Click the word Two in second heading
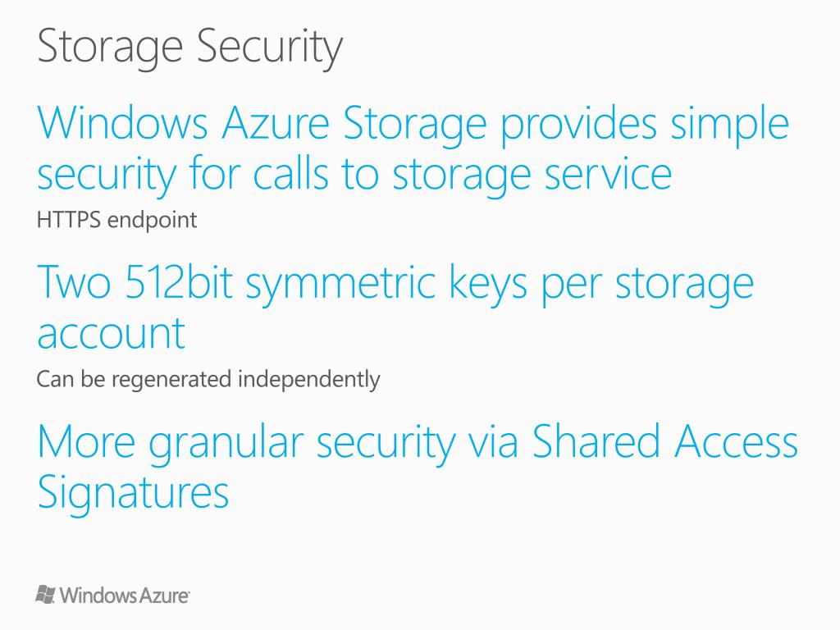This screenshot has width=840, height=630. [74, 282]
